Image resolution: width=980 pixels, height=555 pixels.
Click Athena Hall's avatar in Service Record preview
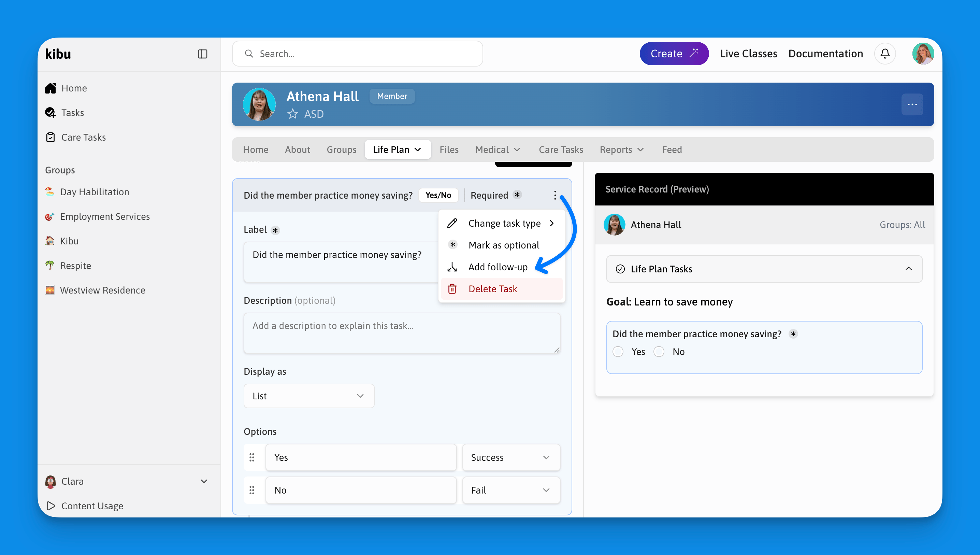coord(615,225)
